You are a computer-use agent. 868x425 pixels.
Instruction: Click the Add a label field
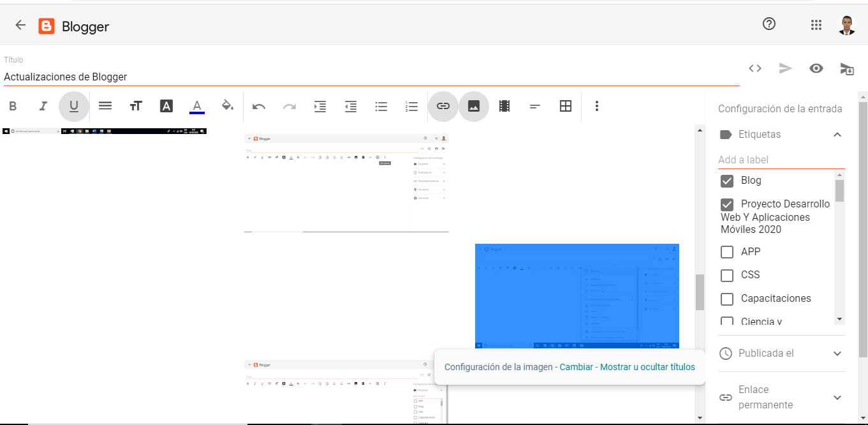781,160
